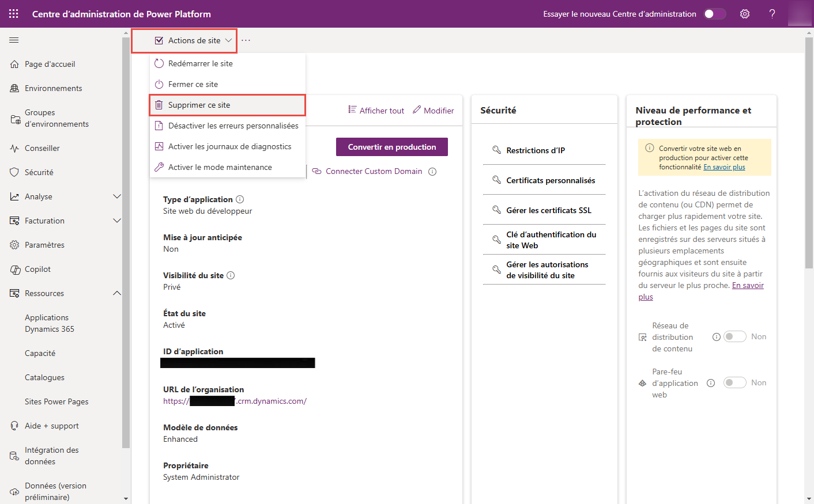Collapse the navigation hamburger menu
The height and width of the screenshot is (504, 814).
(14, 40)
